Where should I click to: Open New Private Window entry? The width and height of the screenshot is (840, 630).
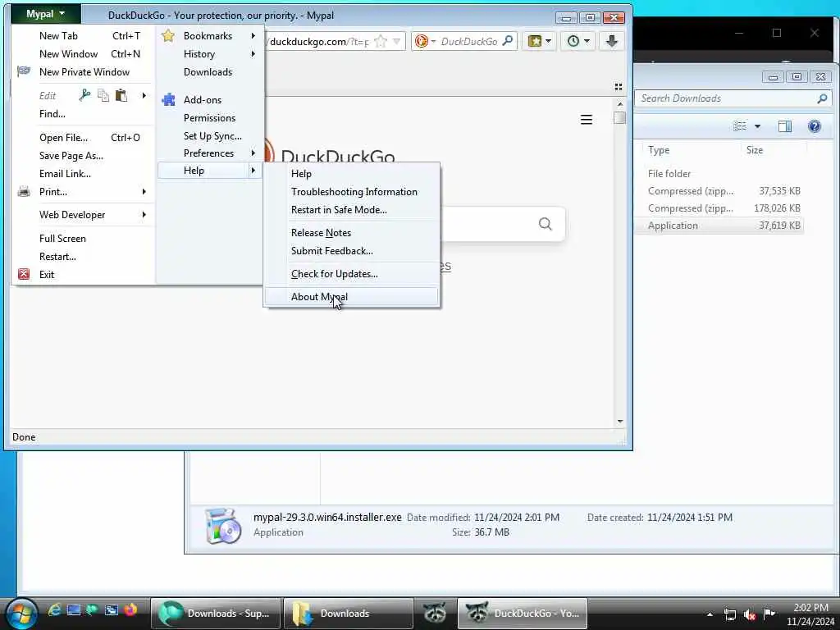tap(84, 72)
